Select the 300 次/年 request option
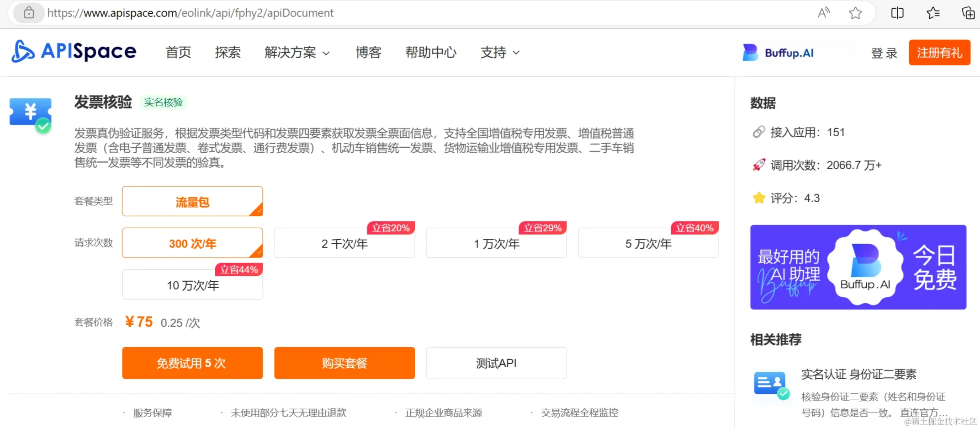 click(x=192, y=243)
